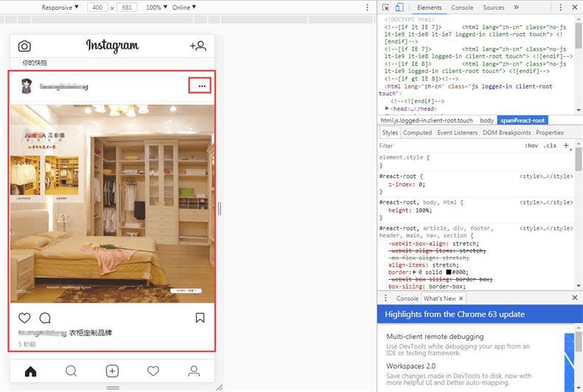Like the post with the heart icon
This screenshot has height=392, width=583.
[24, 318]
